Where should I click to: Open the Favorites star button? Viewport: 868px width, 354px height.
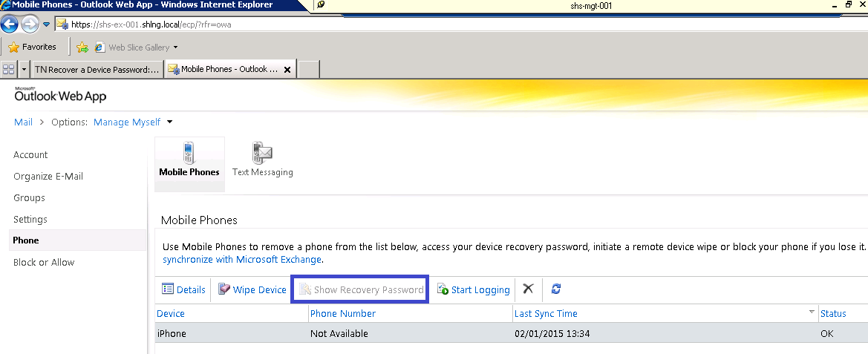(x=32, y=47)
